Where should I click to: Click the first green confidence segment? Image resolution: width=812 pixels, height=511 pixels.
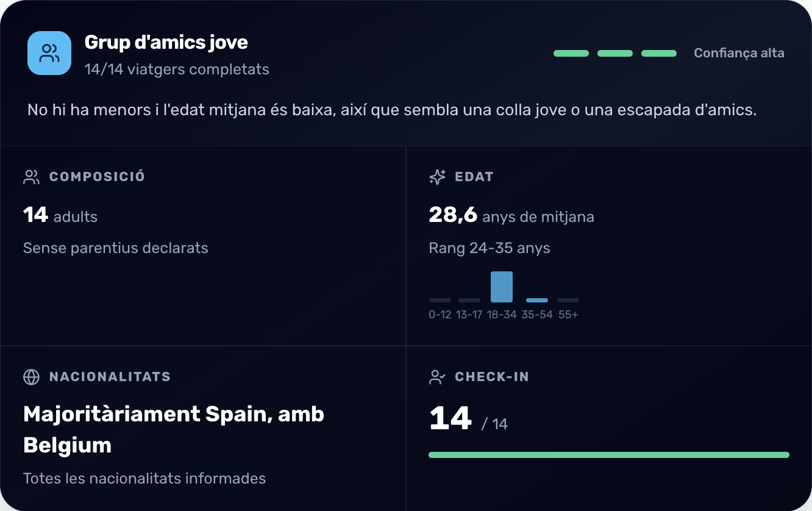coord(571,54)
